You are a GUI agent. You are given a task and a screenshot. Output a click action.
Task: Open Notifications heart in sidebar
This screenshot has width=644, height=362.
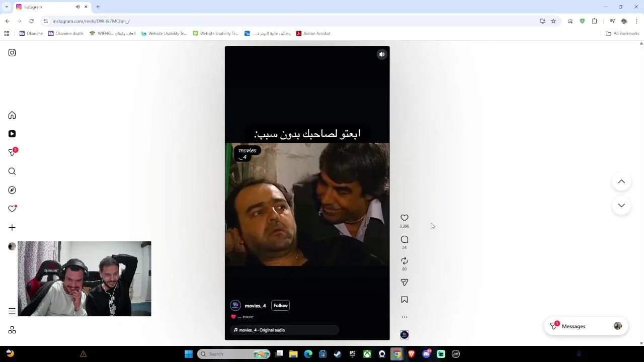[12, 209]
